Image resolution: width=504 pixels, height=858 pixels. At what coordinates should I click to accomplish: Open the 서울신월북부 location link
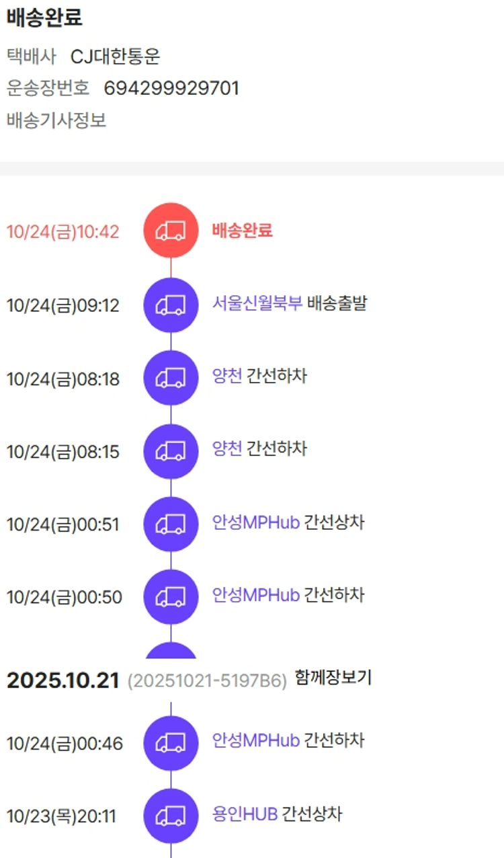[257, 303]
